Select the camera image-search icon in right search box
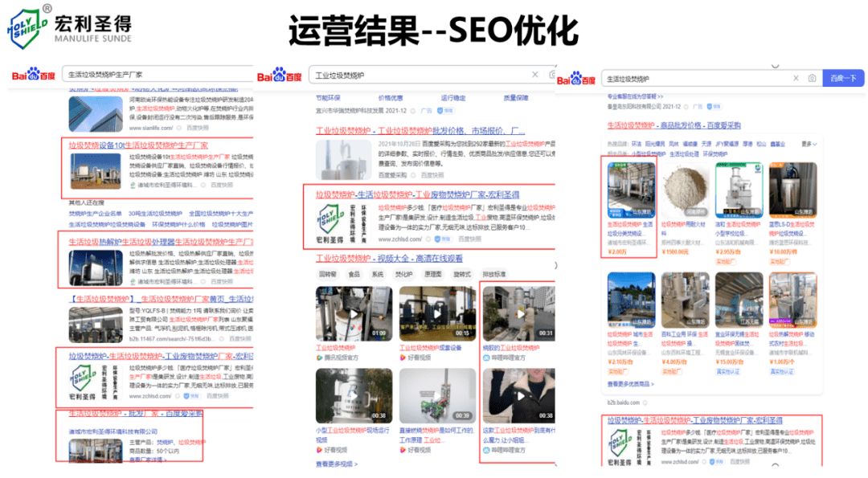This screenshot has height=478, width=868. [811, 78]
